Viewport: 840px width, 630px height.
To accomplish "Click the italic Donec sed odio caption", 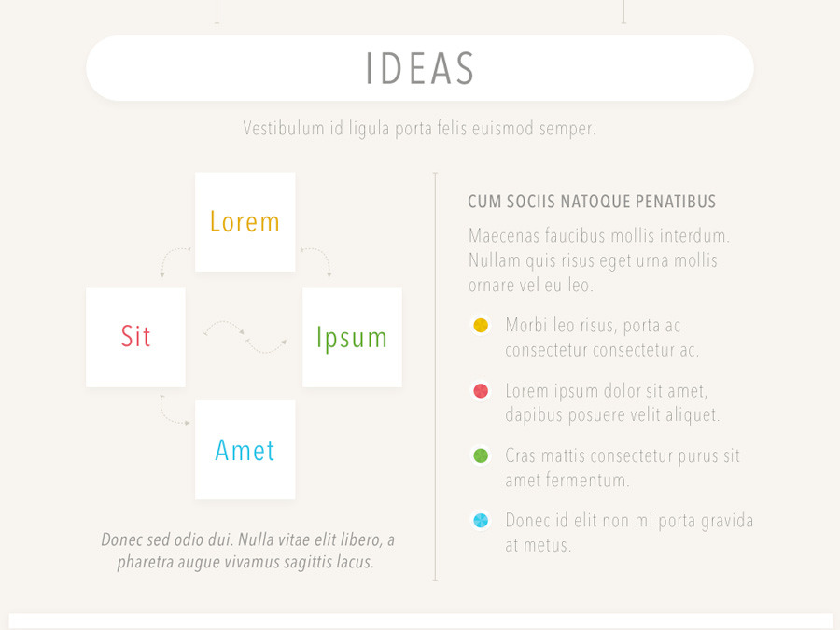I will (x=247, y=551).
